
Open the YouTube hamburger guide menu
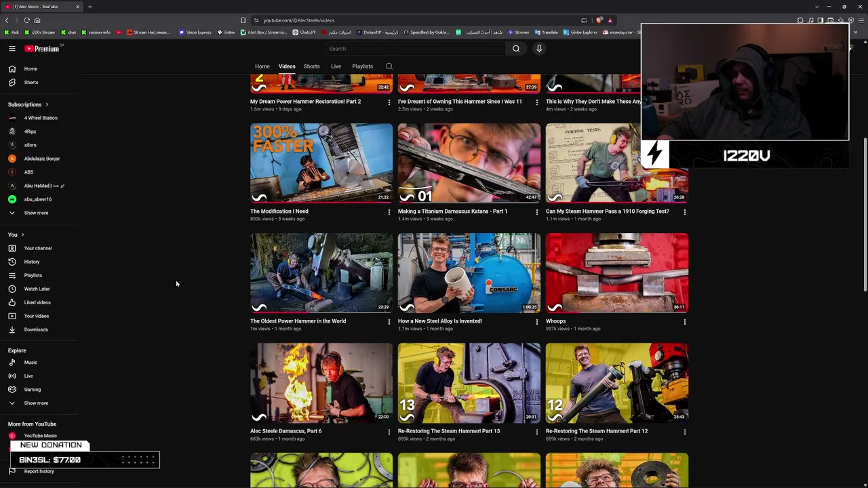click(12, 49)
